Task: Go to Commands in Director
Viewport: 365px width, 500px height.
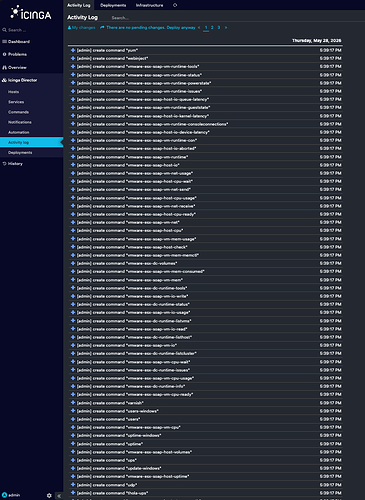Action: (x=18, y=112)
